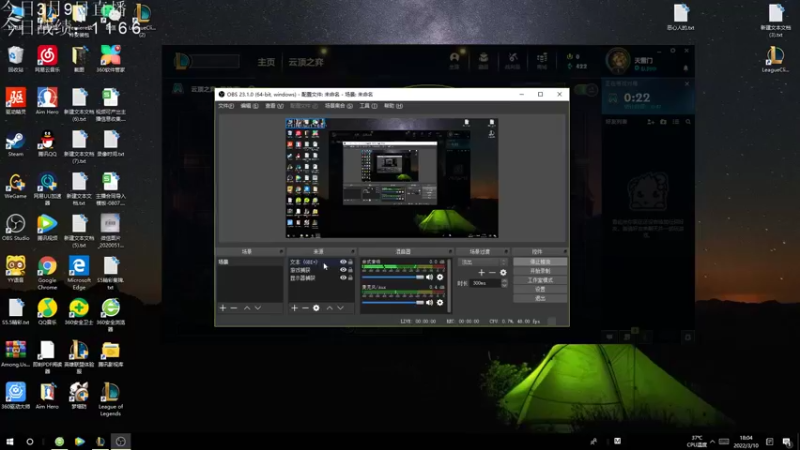The width and height of the screenshot is (800, 450).
Task: Move source up in Sources panel
Action: pos(330,308)
